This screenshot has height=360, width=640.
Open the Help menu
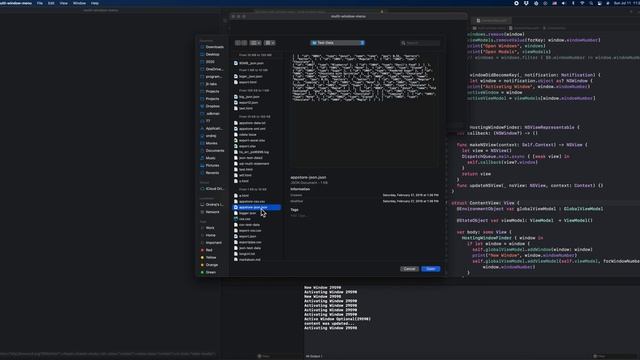tap(95, 3)
